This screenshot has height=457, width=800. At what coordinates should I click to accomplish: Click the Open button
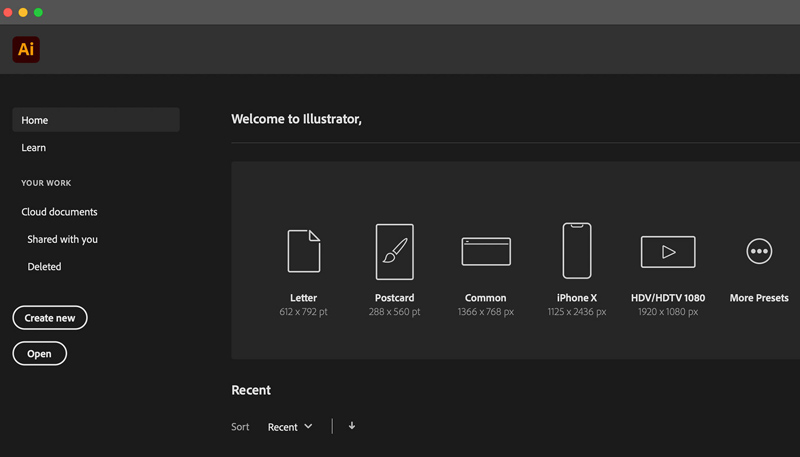tap(39, 353)
